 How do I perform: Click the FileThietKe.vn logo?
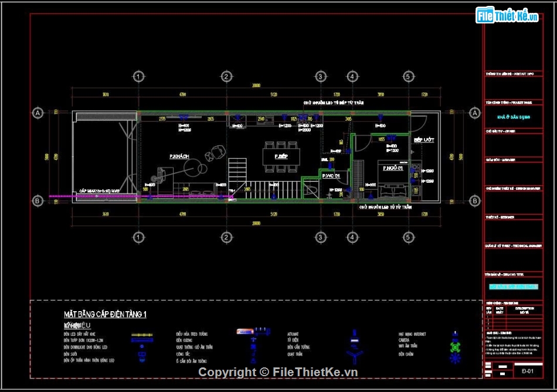pos(507,16)
